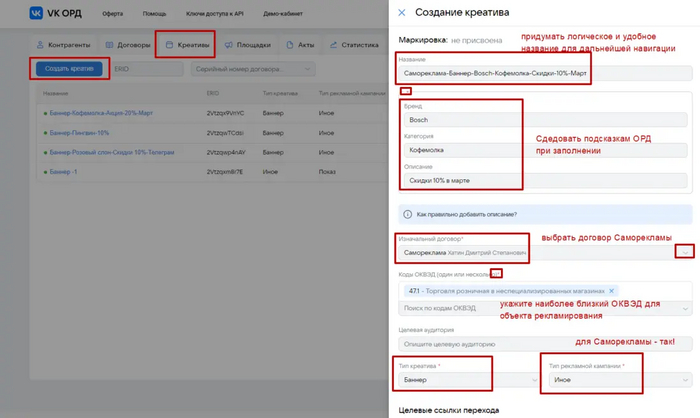This screenshot has height=418, width=700.
Task: Switch to the Площадки tab
Action: [x=248, y=45]
